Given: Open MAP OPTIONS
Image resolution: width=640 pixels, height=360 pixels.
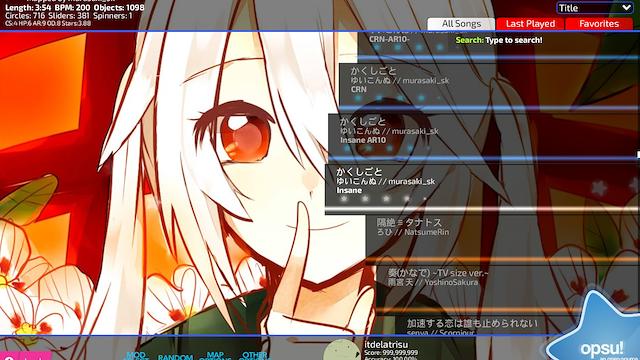Looking at the screenshot, I should point(215,356).
